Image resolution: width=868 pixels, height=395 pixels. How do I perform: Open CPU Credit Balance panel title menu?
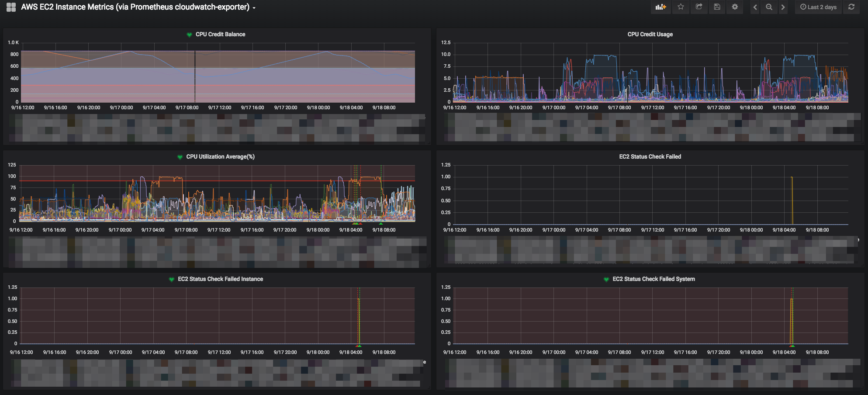coord(220,34)
